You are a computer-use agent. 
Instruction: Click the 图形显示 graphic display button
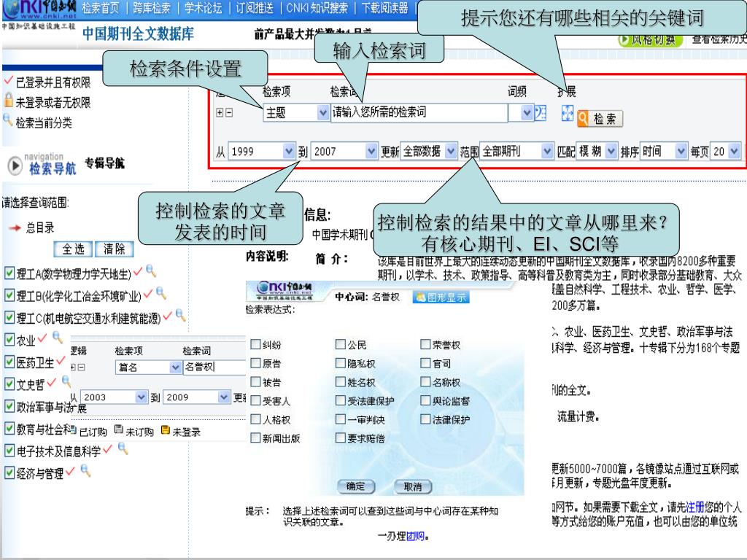click(441, 297)
